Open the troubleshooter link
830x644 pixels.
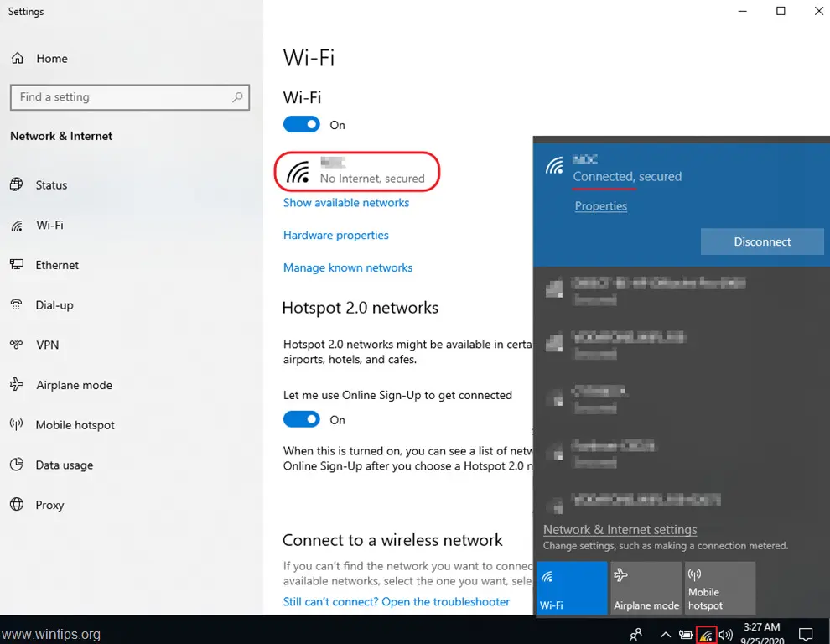tap(397, 601)
